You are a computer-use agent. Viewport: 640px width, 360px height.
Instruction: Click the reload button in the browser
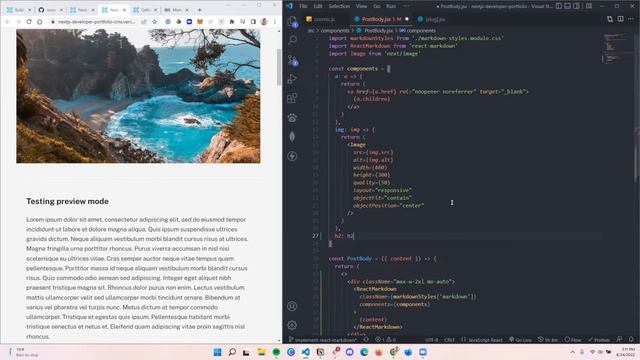(29, 22)
